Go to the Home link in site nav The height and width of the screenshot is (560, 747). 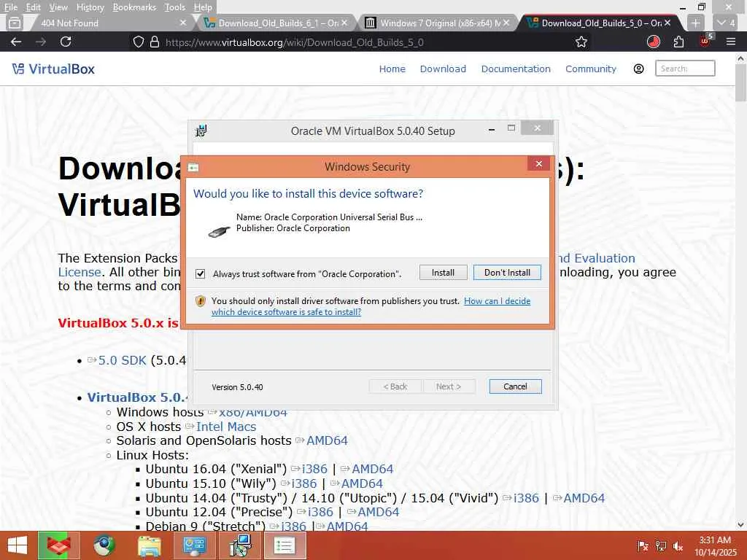tap(392, 69)
